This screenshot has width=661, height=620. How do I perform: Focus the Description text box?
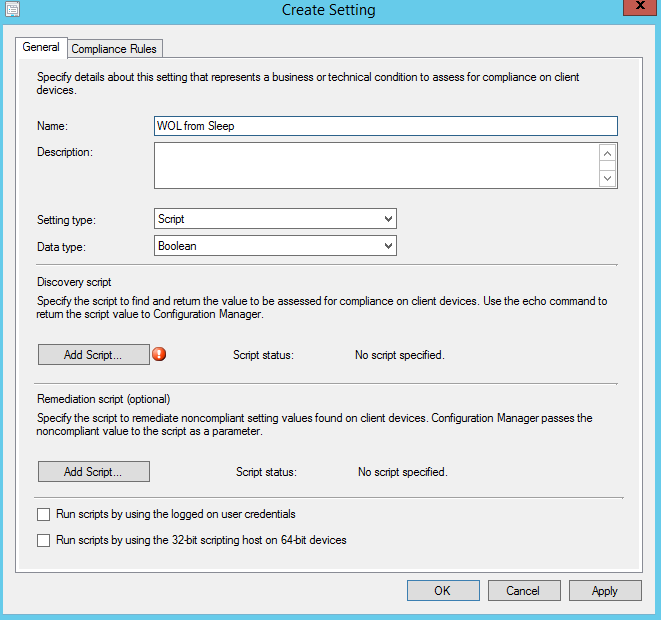375,165
